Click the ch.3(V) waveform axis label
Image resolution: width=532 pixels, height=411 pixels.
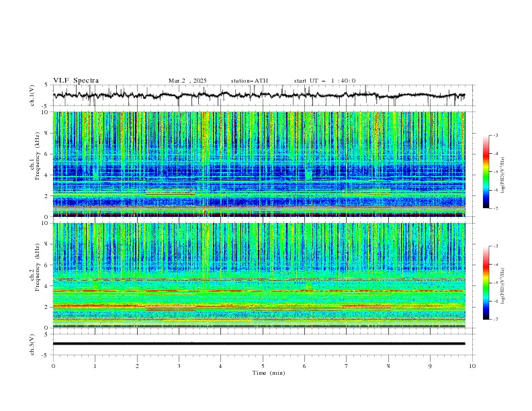tap(32, 345)
